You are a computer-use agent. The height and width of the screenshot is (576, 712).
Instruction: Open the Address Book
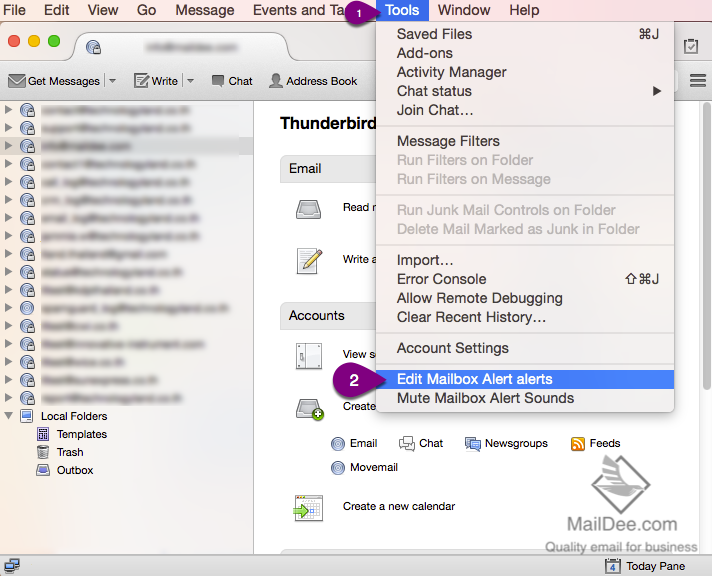(x=313, y=81)
